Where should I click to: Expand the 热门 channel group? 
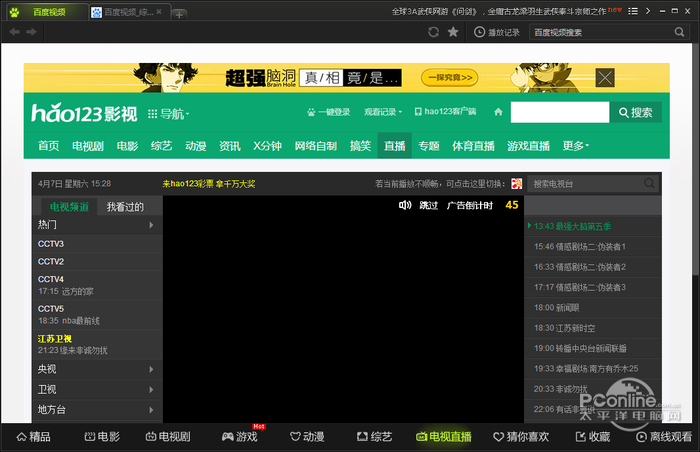coord(97,225)
